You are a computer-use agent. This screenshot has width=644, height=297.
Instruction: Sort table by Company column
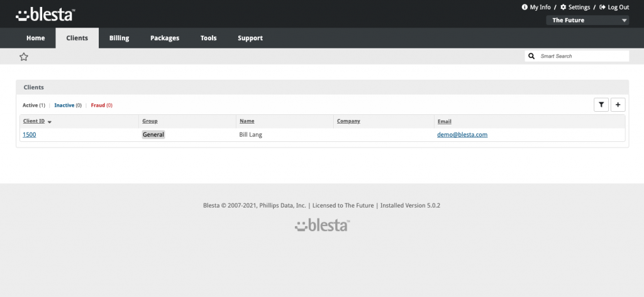click(x=348, y=121)
